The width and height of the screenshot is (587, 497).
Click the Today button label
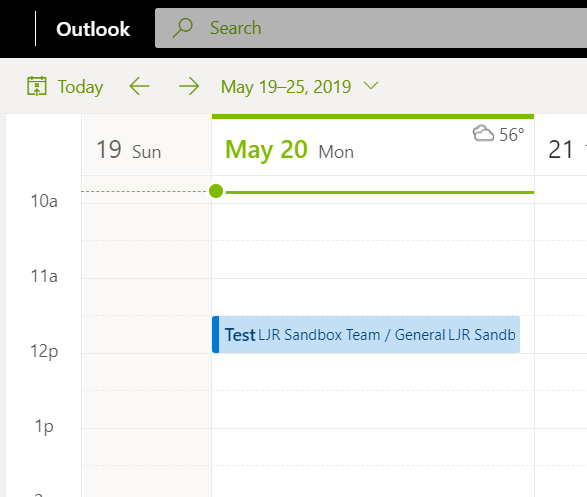(x=80, y=87)
